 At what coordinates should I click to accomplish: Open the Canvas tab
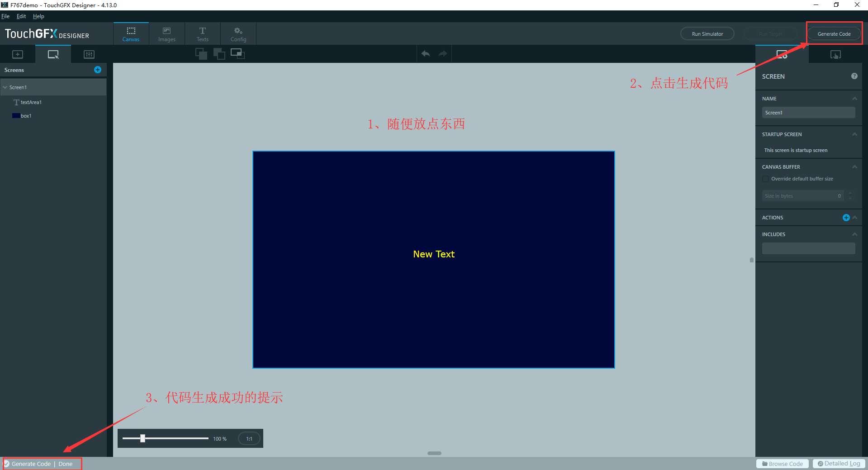(x=131, y=34)
